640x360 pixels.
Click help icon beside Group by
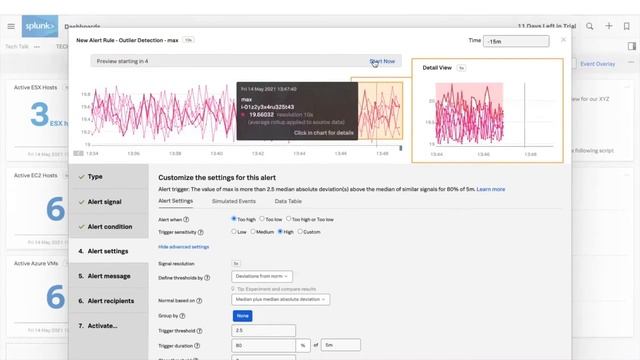tap(182, 316)
